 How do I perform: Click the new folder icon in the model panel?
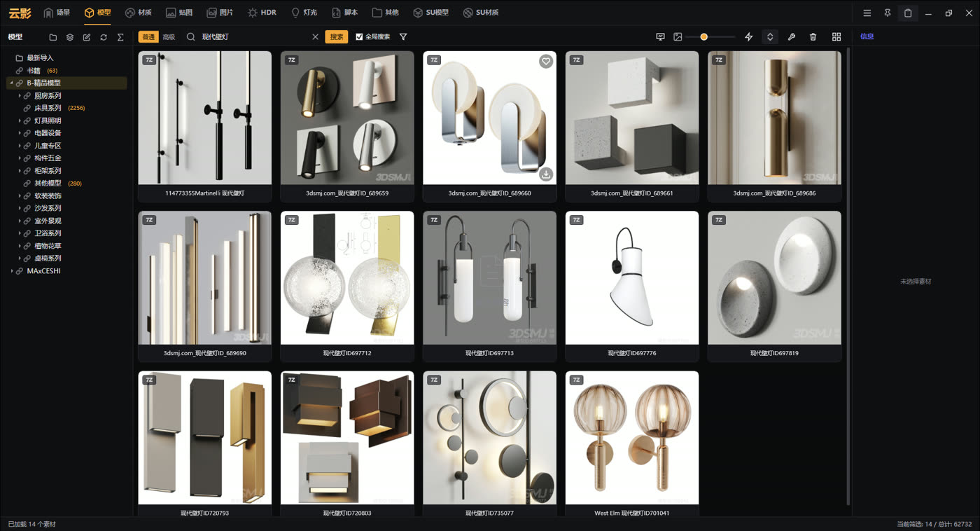click(x=53, y=37)
